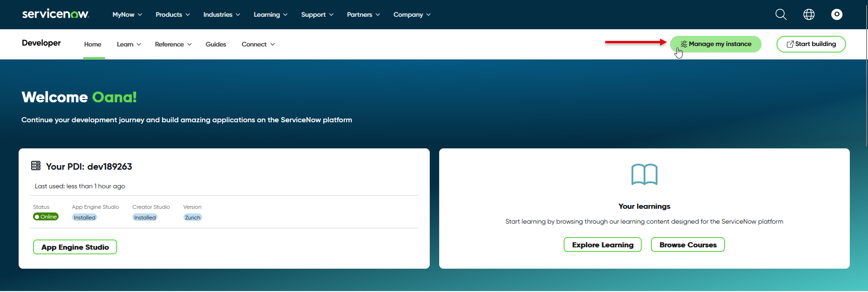The image size is (868, 292).
Task: Click the Zurich version badge
Action: 192,218
